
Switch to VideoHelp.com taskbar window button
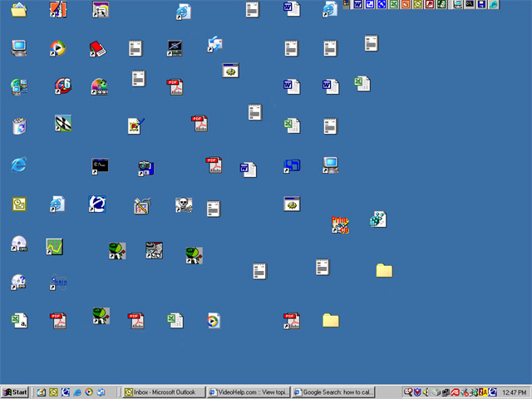(249, 392)
